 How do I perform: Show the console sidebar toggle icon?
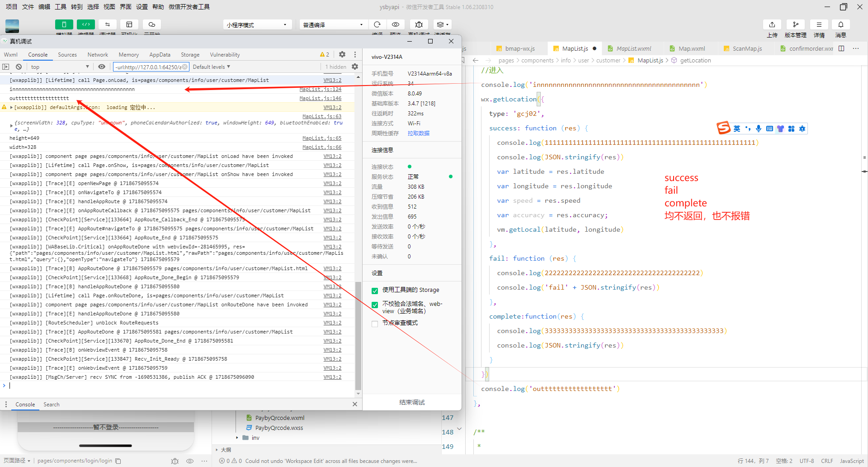tap(6, 67)
